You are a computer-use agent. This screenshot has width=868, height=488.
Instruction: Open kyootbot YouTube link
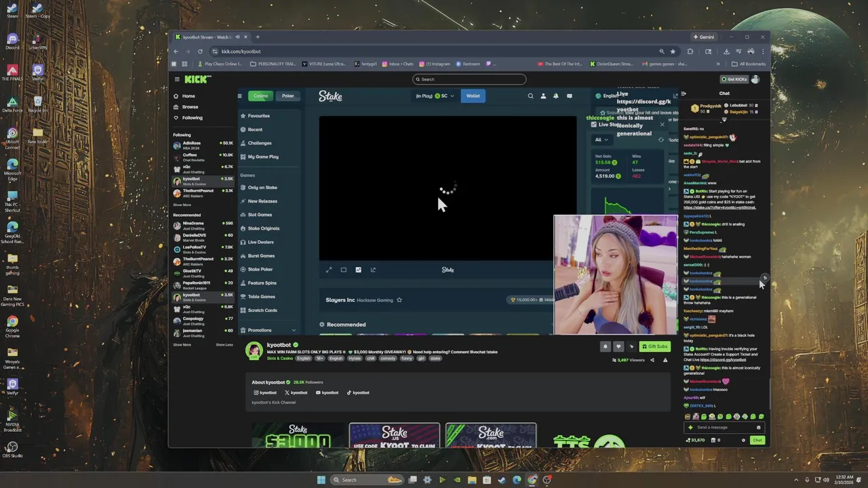(327, 392)
